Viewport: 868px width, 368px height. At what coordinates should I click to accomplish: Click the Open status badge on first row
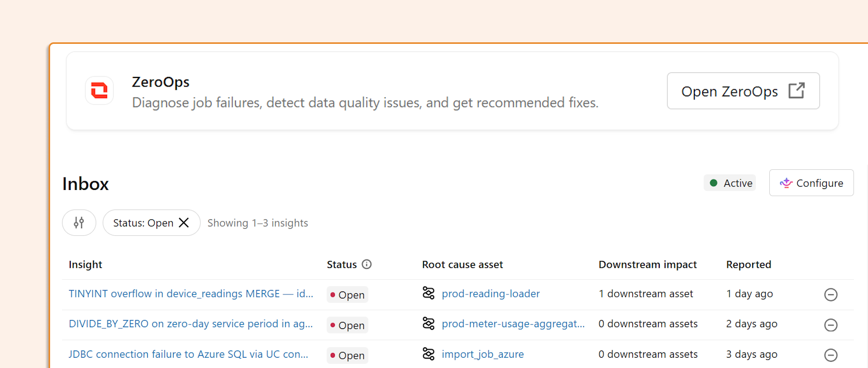coord(347,295)
